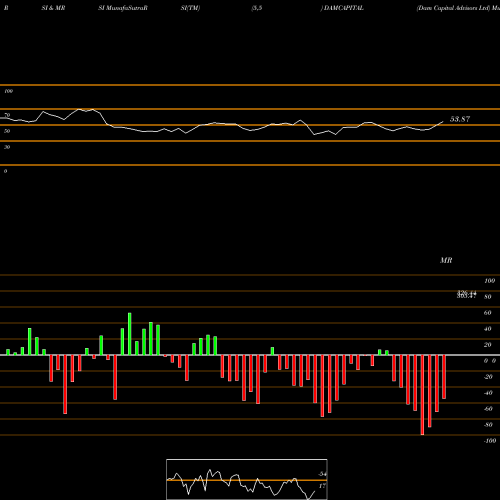Screen dimensions: 500x500
Task: Click the MR label above bar chart
Action: pyautogui.click(x=446, y=260)
